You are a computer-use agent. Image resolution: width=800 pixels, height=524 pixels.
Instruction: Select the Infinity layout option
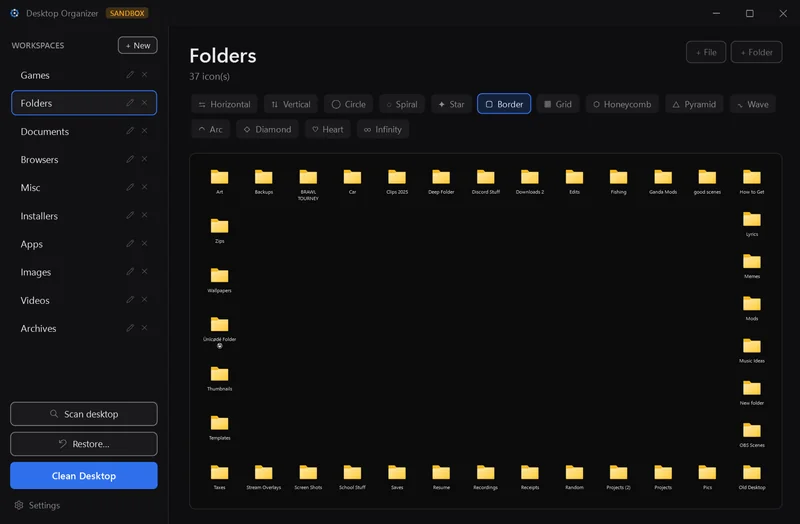click(383, 130)
